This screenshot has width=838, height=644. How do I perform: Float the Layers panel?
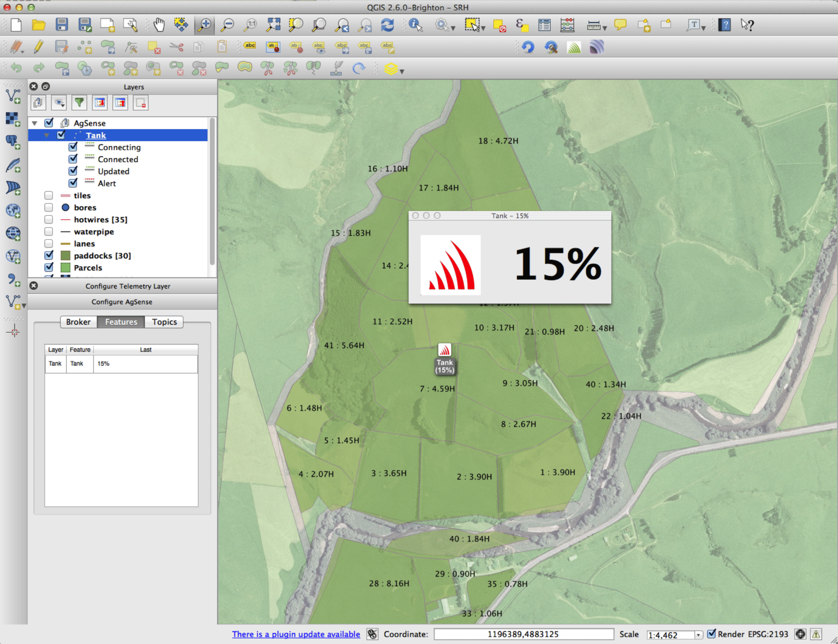coord(46,86)
